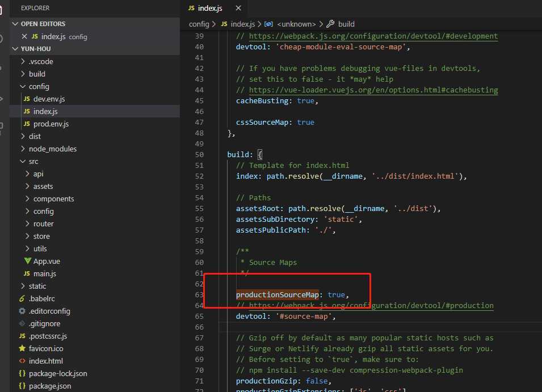Close index.js in Open Editors list
Image resolution: width=542 pixels, height=392 pixels.
(x=24, y=36)
